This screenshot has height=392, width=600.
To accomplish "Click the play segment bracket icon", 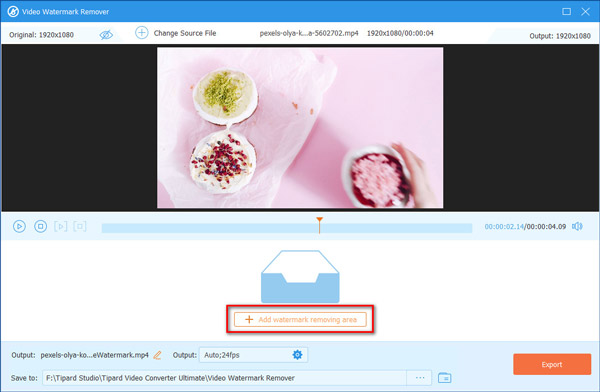I will point(60,227).
